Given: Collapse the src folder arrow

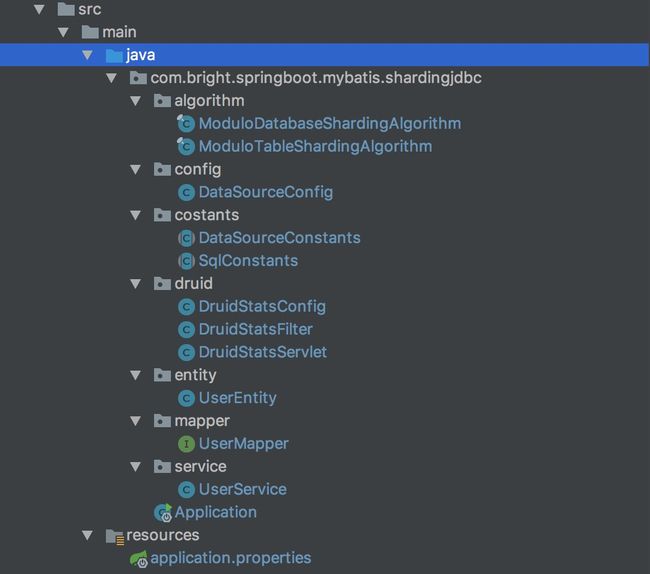Looking at the screenshot, I should click(39, 9).
